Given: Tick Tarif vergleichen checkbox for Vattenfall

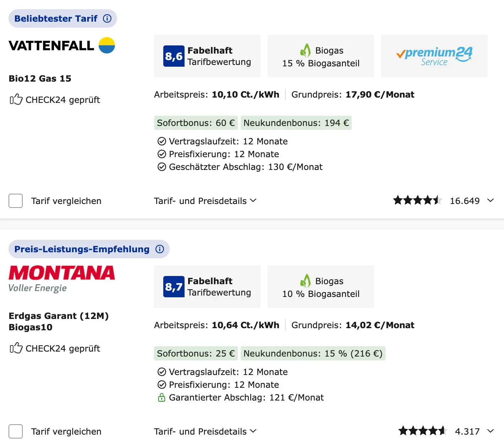Looking at the screenshot, I should coord(16,201).
